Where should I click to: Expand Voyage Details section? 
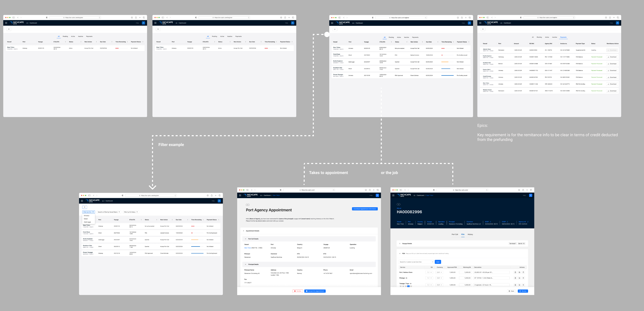[400, 244]
